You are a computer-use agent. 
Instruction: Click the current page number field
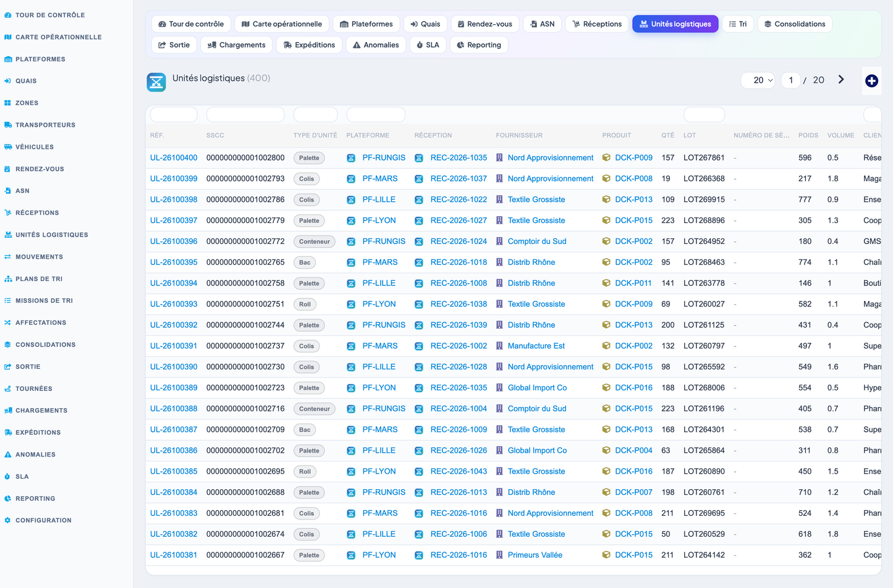point(790,80)
